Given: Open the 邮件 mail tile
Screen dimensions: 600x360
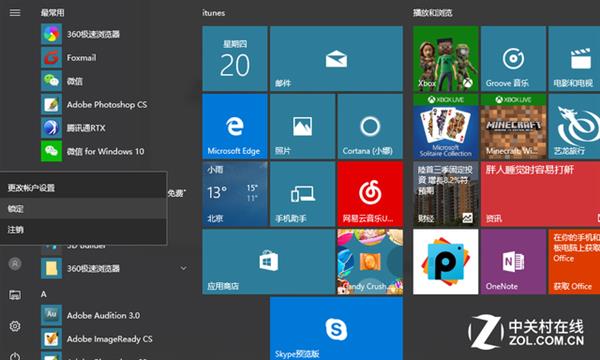Looking at the screenshot, I should click(x=336, y=59).
